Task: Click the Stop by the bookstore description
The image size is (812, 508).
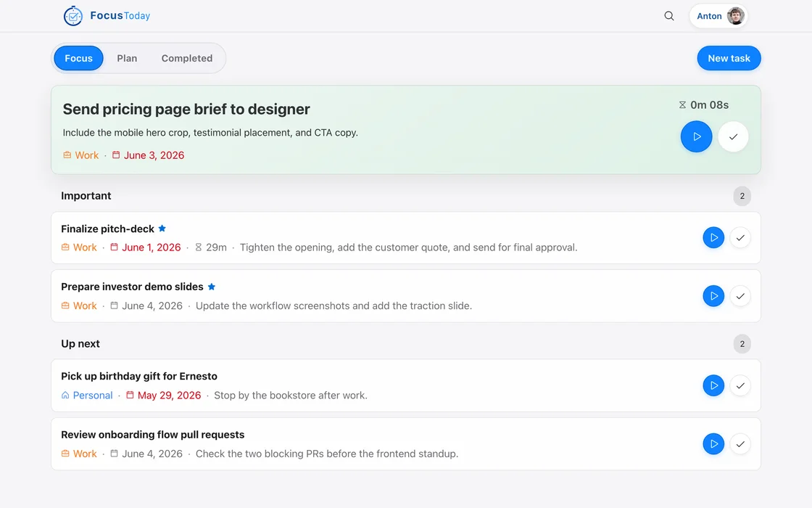Action: pos(291,395)
